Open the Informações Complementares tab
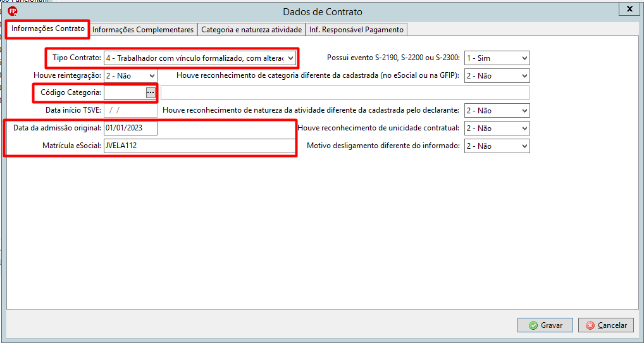 tap(143, 30)
